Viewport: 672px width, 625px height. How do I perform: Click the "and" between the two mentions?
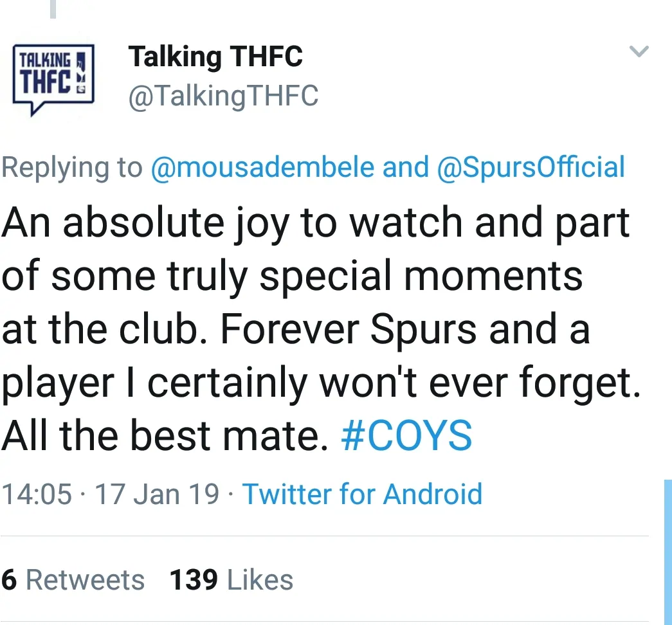[406, 167]
